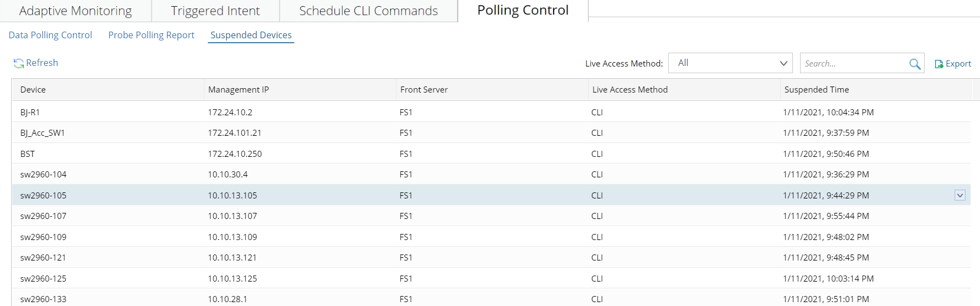Screen dimensions: 980x306
Task: Select the Polling Control tab
Action: tap(523, 11)
